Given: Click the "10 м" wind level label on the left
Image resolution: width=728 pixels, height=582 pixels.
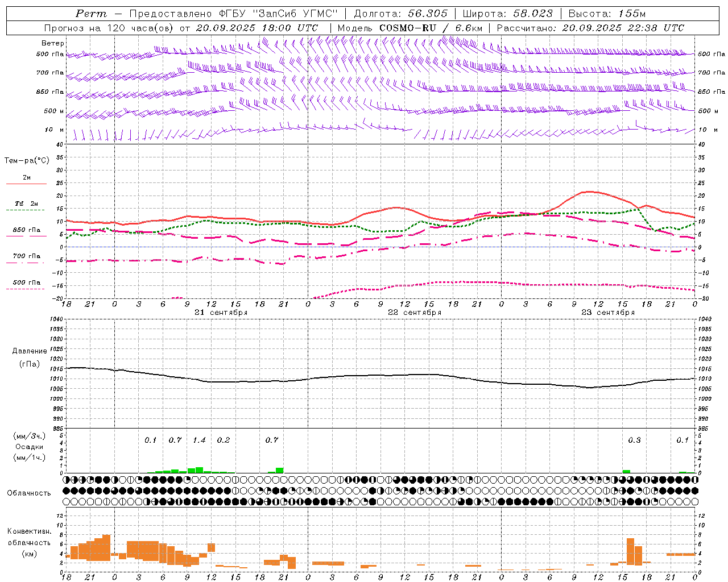Looking at the screenshot, I should click(55, 130).
